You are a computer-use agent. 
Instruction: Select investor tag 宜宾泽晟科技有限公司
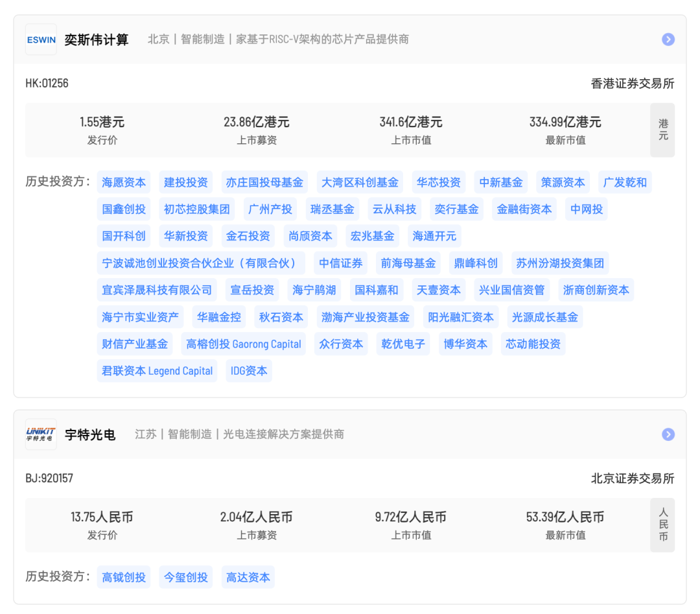tap(157, 290)
